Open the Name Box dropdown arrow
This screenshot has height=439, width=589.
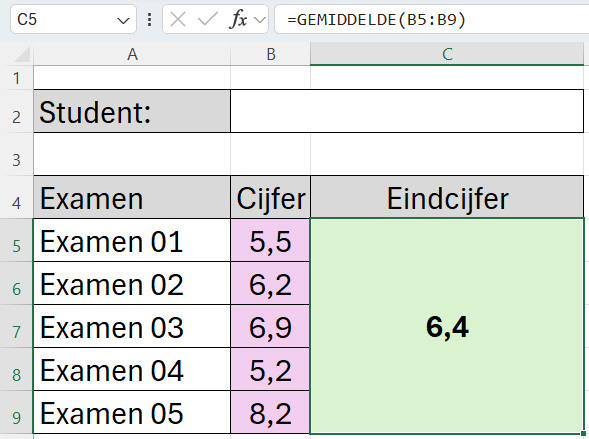[123, 20]
